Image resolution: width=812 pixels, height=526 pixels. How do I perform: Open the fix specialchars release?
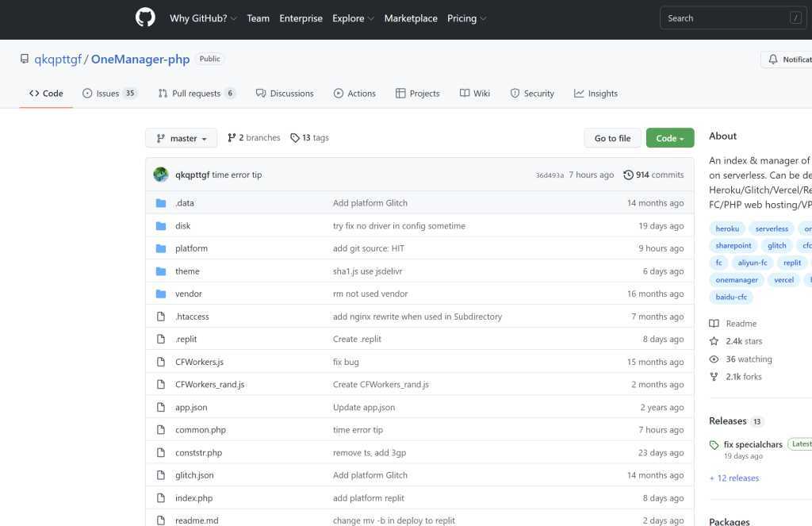pyautogui.click(x=753, y=444)
